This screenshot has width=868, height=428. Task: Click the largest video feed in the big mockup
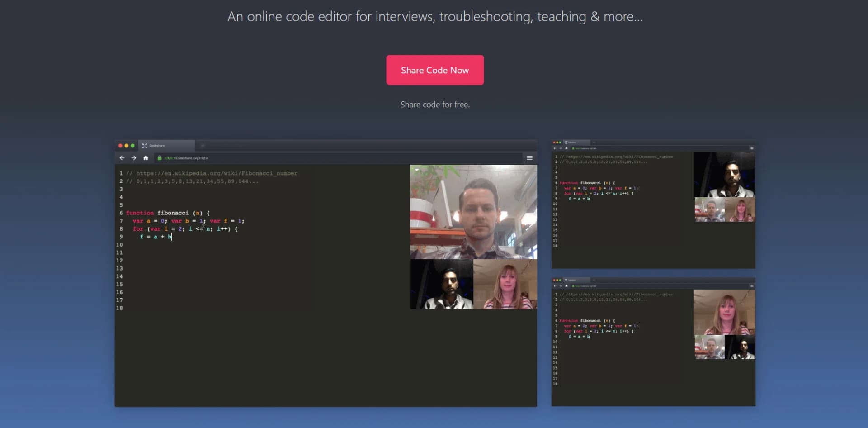[473, 212]
